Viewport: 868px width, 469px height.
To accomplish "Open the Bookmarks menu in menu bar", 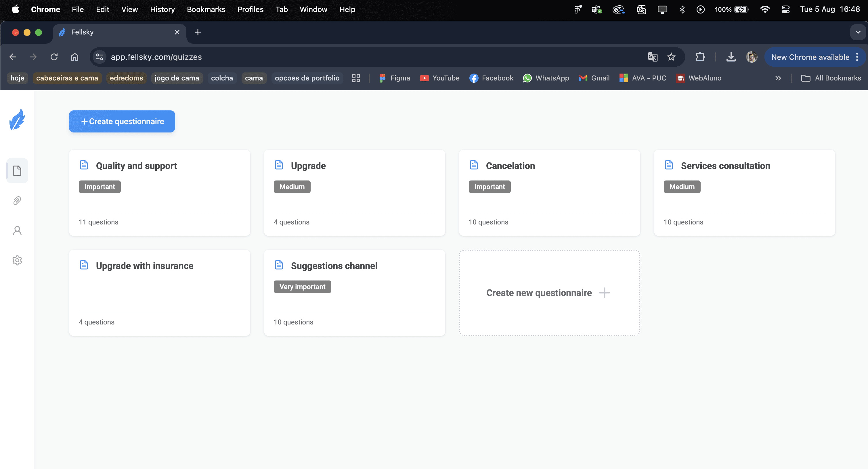I will coord(206,9).
